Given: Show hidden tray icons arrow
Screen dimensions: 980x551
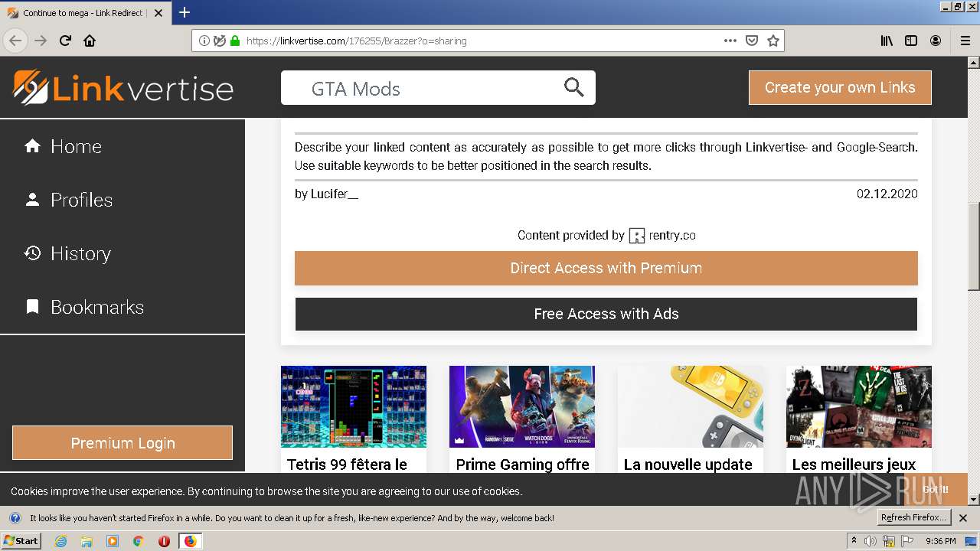Looking at the screenshot, I should click(854, 540).
